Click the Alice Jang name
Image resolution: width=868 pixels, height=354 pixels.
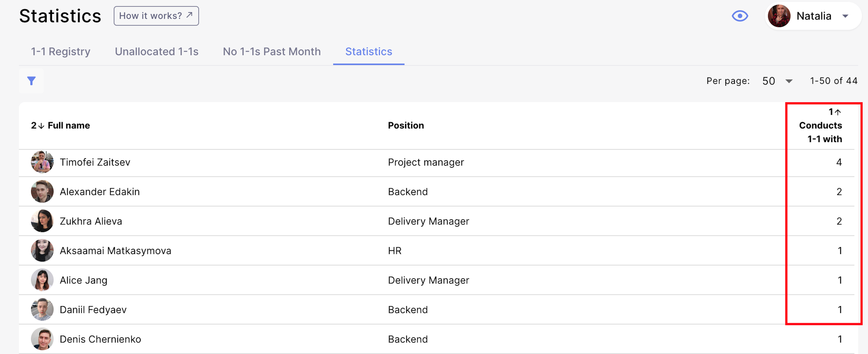(83, 280)
